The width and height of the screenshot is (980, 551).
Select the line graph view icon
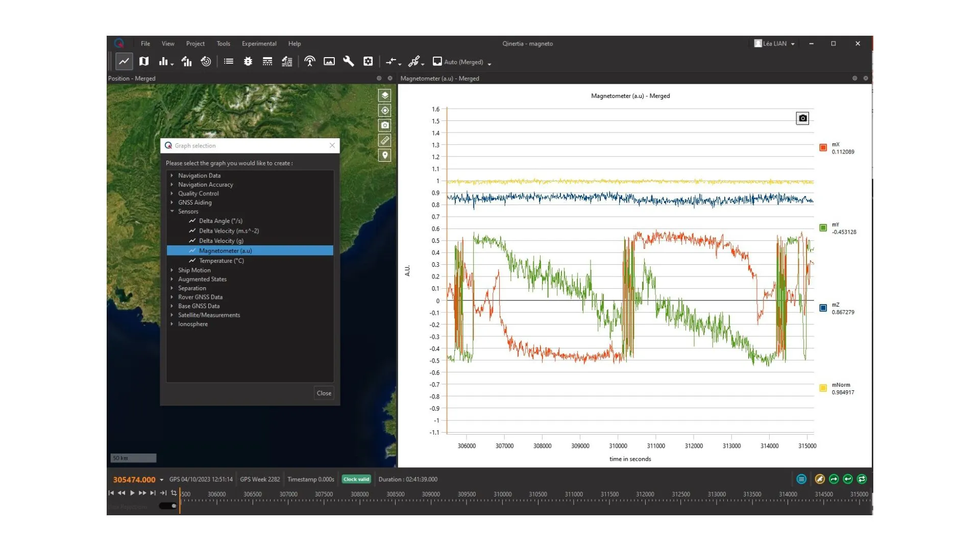pos(124,61)
